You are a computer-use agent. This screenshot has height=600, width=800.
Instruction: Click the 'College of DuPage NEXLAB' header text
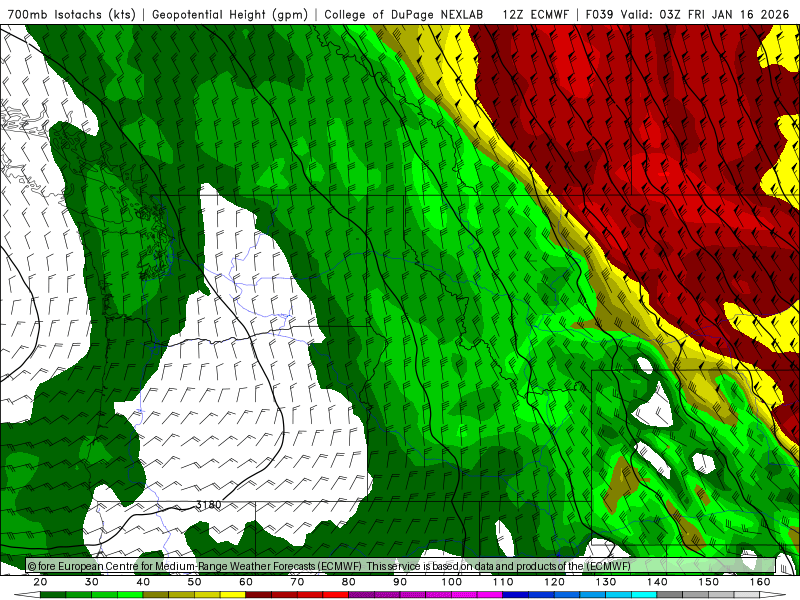[x=404, y=14]
